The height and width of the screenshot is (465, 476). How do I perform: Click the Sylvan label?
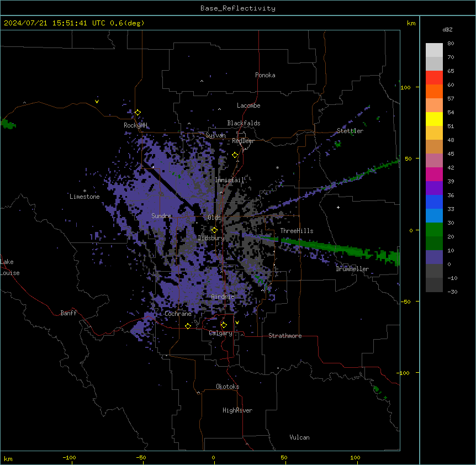click(x=215, y=135)
